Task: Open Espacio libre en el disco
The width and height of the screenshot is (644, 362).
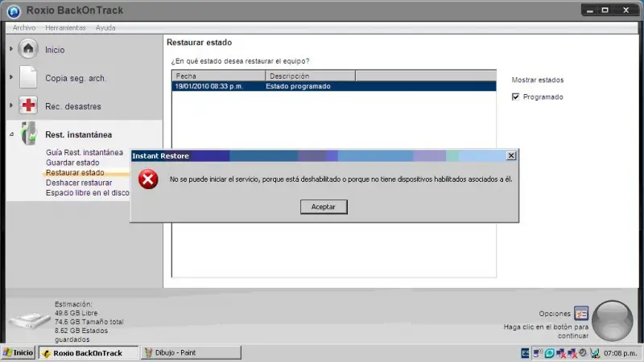Action: point(87,192)
